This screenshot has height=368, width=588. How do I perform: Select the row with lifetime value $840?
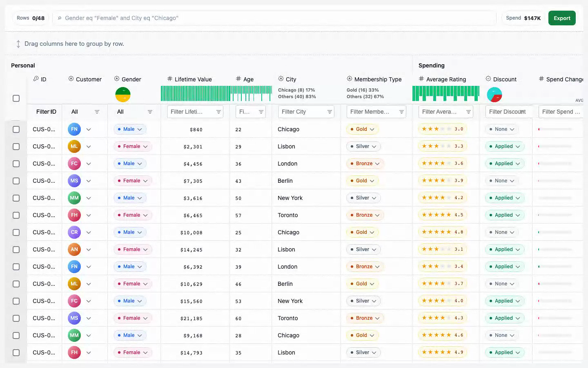click(x=16, y=129)
